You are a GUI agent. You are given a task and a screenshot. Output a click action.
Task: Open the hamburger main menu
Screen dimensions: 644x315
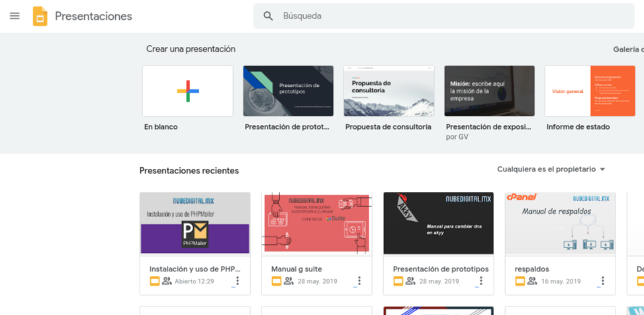click(x=15, y=16)
